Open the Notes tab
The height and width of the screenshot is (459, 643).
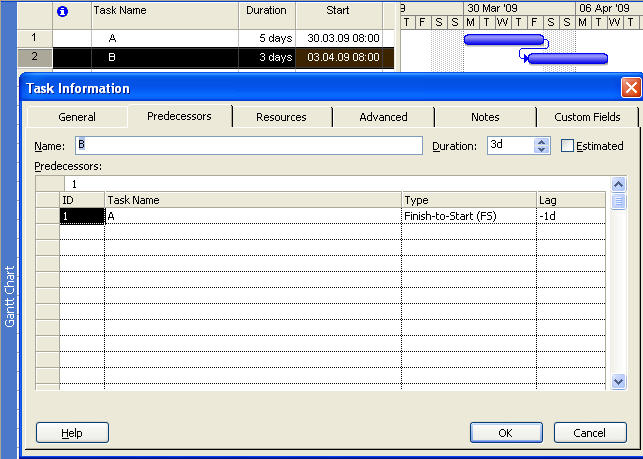click(485, 117)
